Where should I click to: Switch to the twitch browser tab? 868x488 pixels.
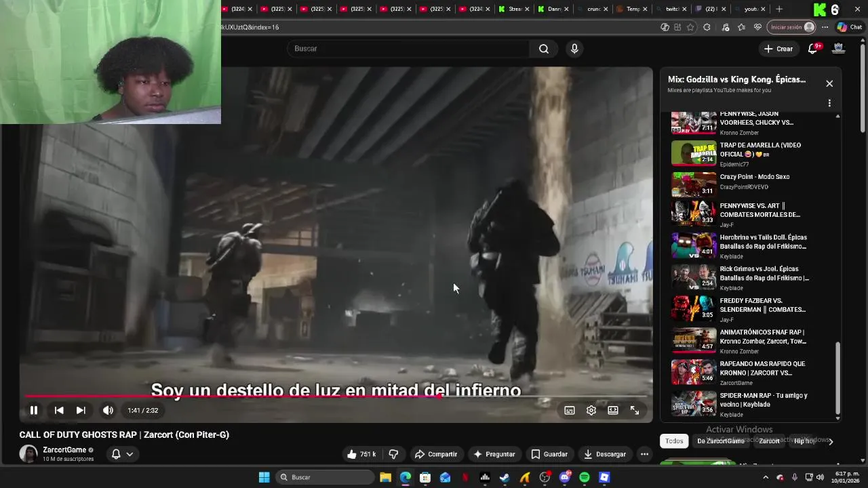click(x=672, y=9)
